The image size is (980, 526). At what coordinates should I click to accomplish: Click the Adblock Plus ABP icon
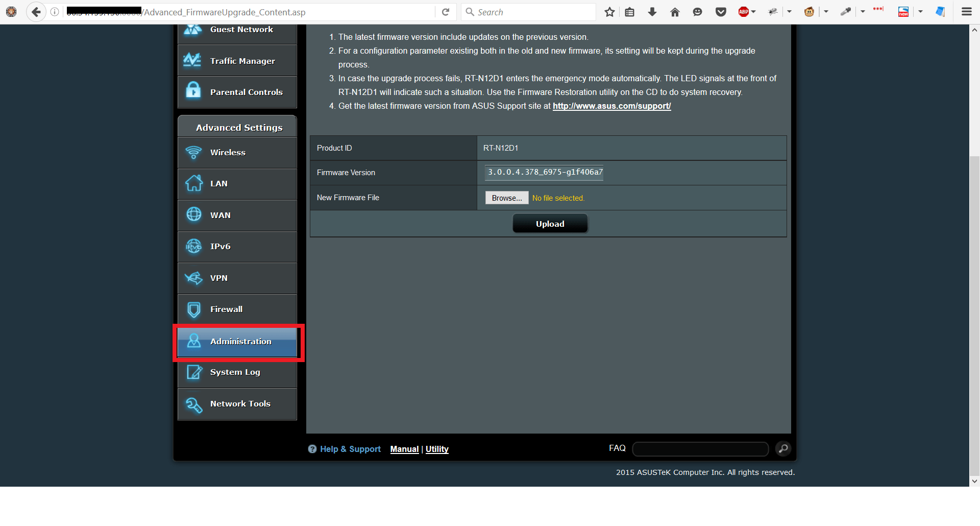pyautogui.click(x=744, y=12)
